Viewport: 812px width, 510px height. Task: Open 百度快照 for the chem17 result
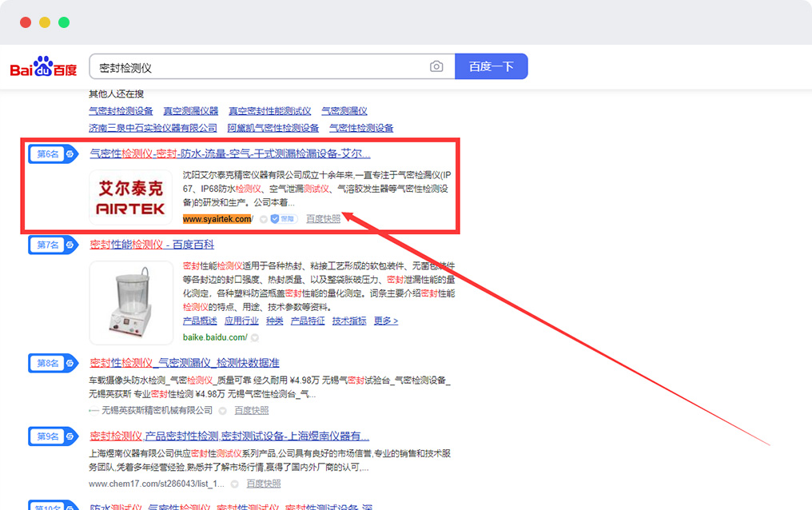click(264, 484)
